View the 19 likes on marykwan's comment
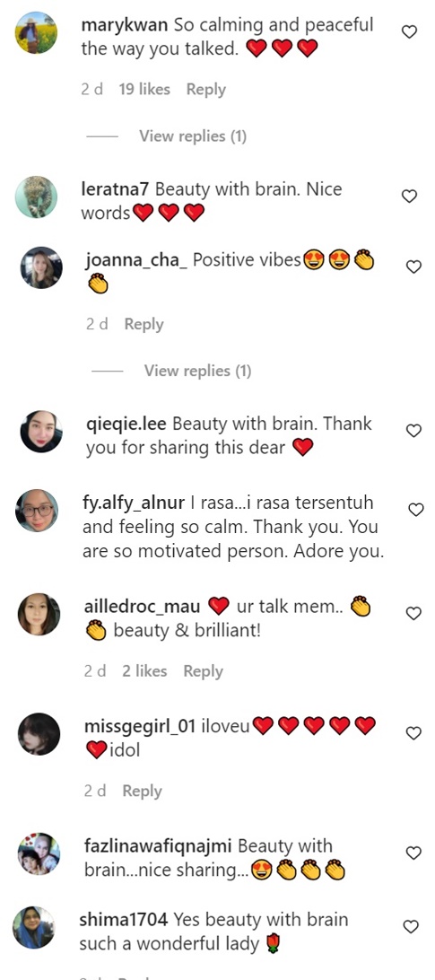 pyautogui.click(x=144, y=90)
